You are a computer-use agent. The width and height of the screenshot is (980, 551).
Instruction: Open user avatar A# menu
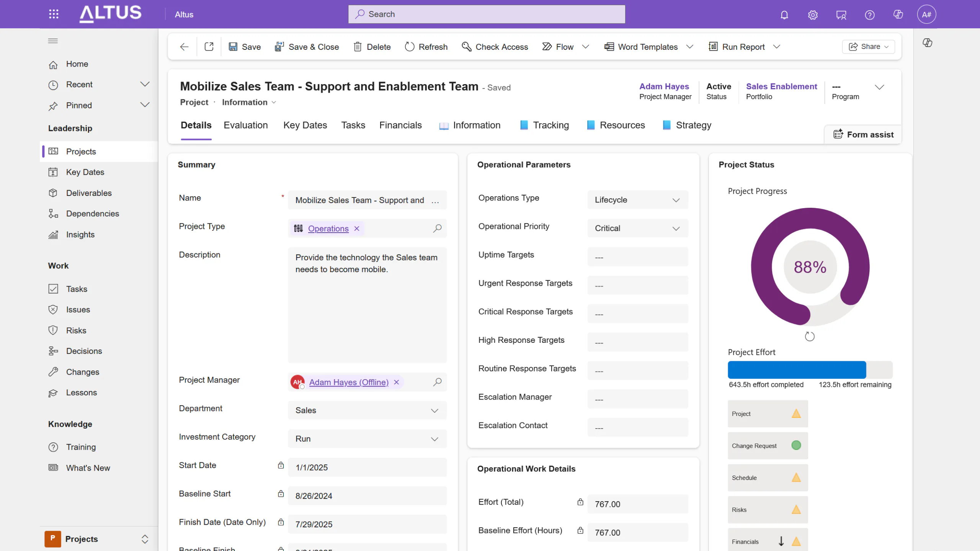coord(926,15)
